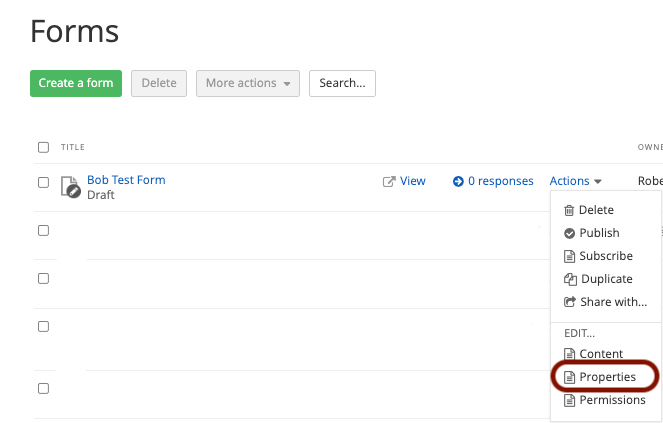The height and width of the screenshot is (423, 663).
Task: Click the grey Delete button in the toolbar
Action: click(159, 83)
